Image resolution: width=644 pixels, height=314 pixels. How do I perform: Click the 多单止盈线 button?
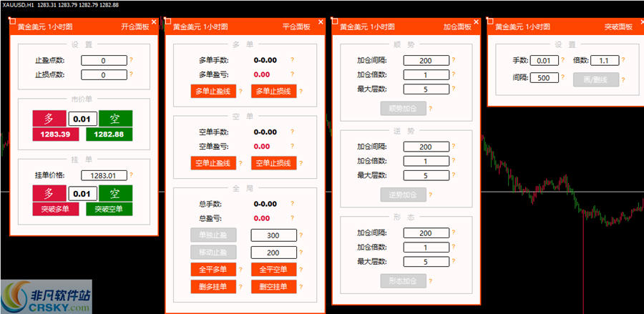pos(213,91)
